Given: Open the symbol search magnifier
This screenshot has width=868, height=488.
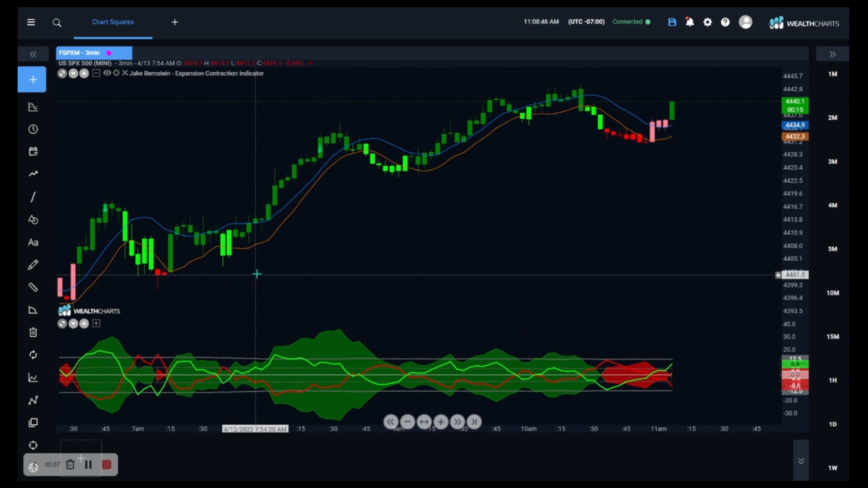Looking at the screenshot, I should (57, 23).
